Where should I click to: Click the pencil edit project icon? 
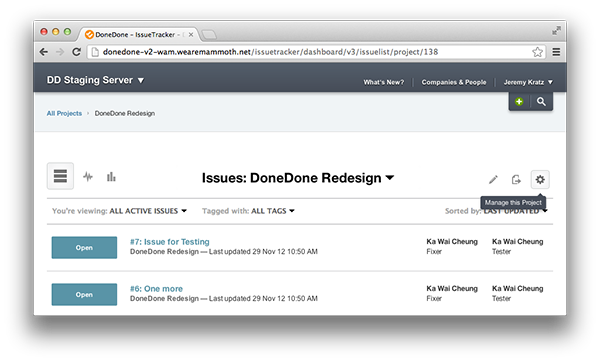click(x=493, y=179)
